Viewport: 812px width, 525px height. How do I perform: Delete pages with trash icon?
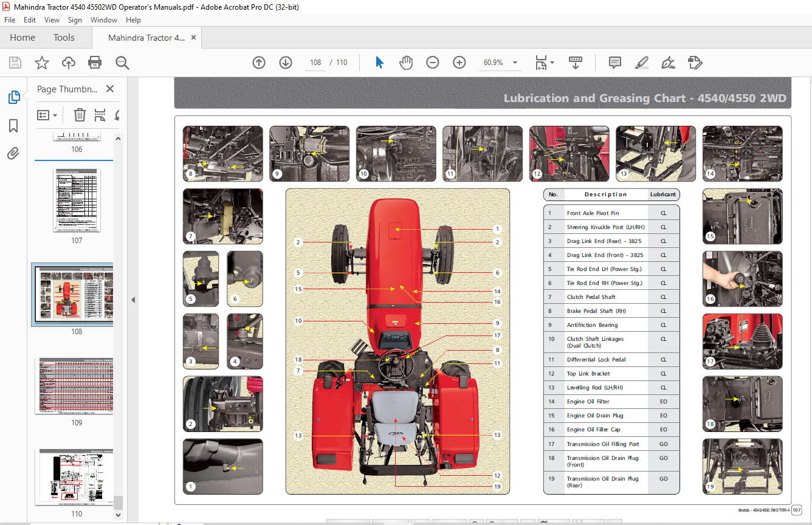(x=80, y=115)
